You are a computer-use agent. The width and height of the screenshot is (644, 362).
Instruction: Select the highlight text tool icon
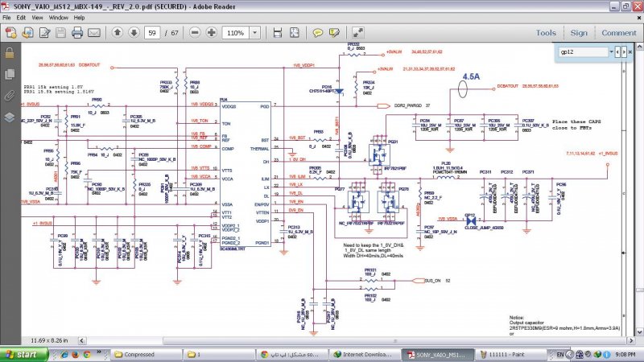click(x=334, y=32)
